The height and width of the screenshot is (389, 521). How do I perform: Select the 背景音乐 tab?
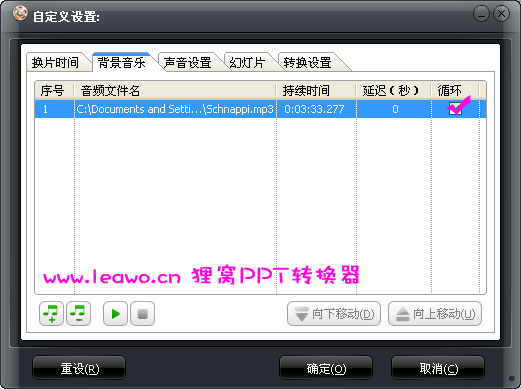[122, 62]
